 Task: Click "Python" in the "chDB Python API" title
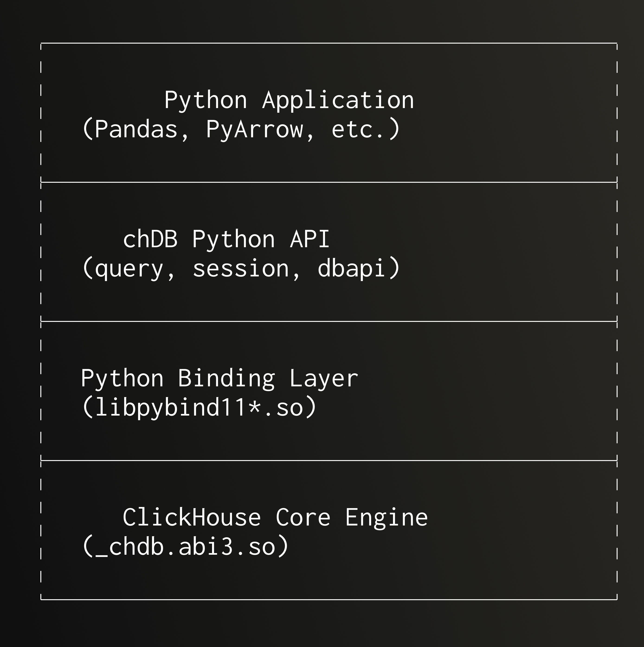point(234,240)
